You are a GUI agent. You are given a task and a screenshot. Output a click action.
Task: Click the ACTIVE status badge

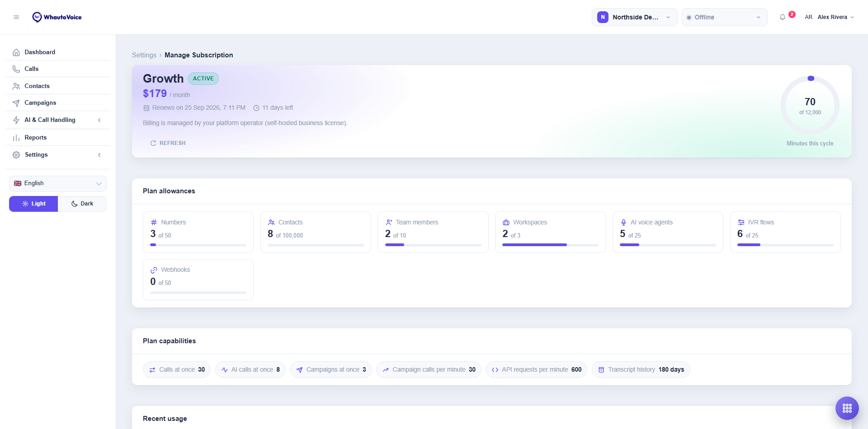(x=203, y=79)
